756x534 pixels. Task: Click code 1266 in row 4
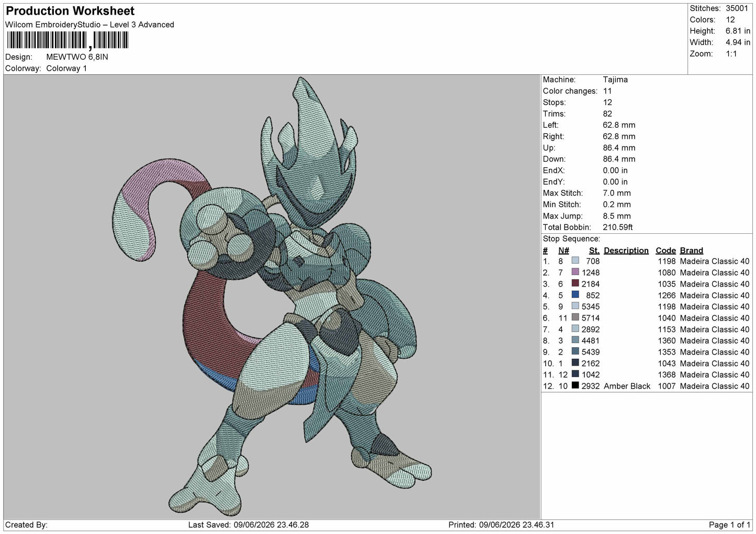pos(667,296)
